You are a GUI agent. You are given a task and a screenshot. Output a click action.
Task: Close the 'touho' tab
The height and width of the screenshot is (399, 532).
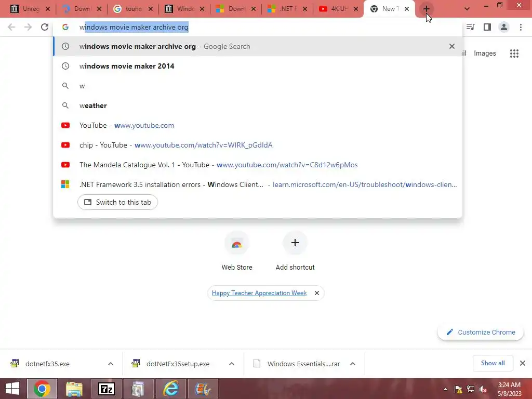[x=151, y=9]
